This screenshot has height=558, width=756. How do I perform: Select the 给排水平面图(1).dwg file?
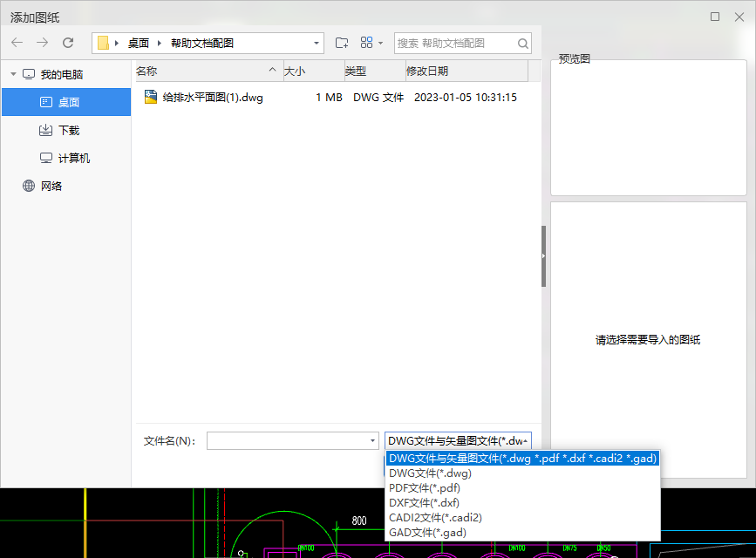(x=212, y=98)
